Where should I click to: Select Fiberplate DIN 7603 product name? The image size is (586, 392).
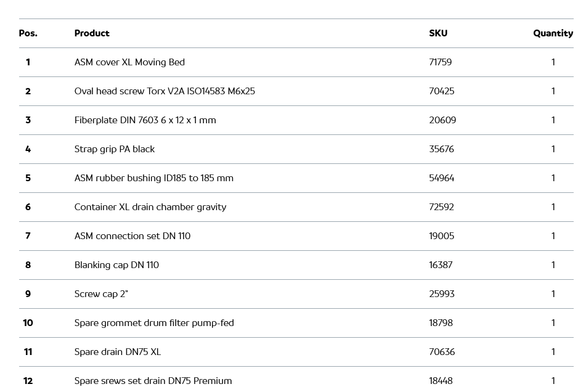tap(145, 120)
